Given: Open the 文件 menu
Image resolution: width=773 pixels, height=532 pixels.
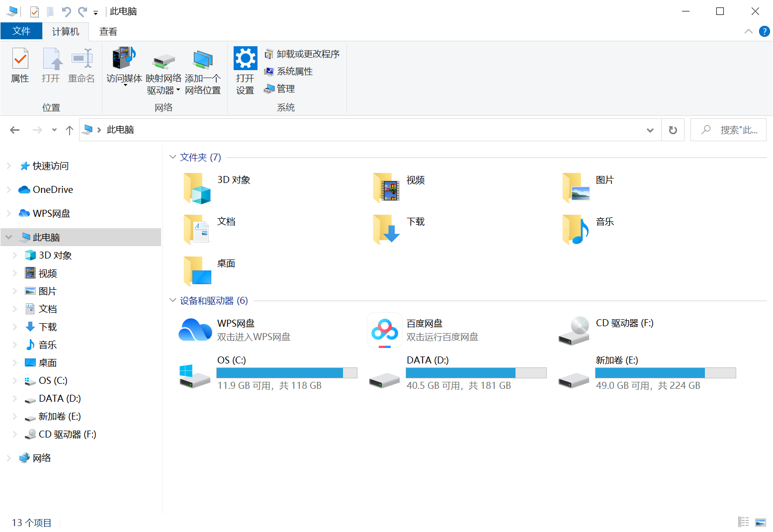Looking at the screenshot, I should click(21, 31).
